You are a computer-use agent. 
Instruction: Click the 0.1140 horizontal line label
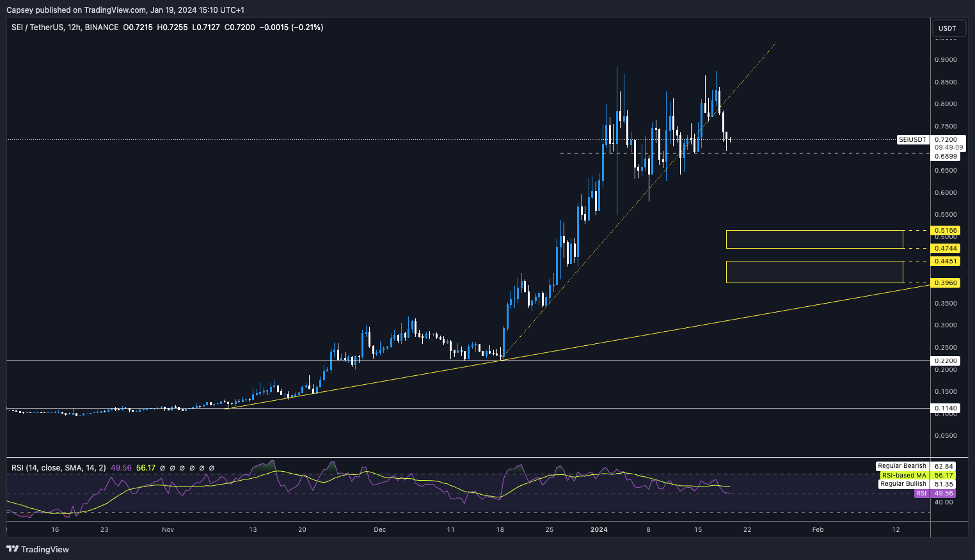[946, 408]
